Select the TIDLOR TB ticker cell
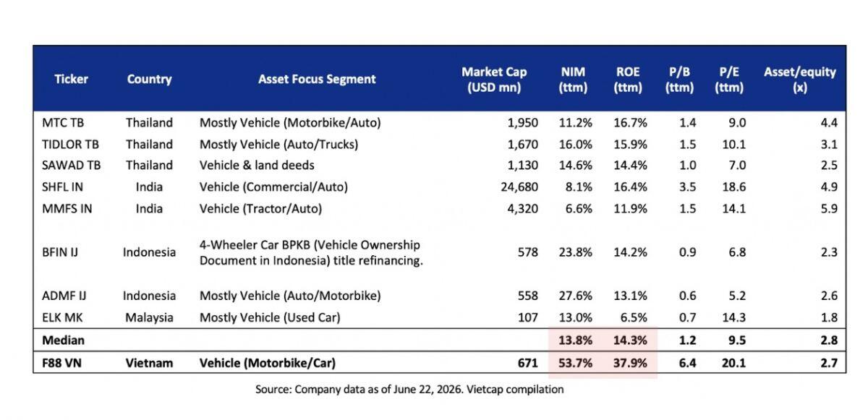 [71, 144]
